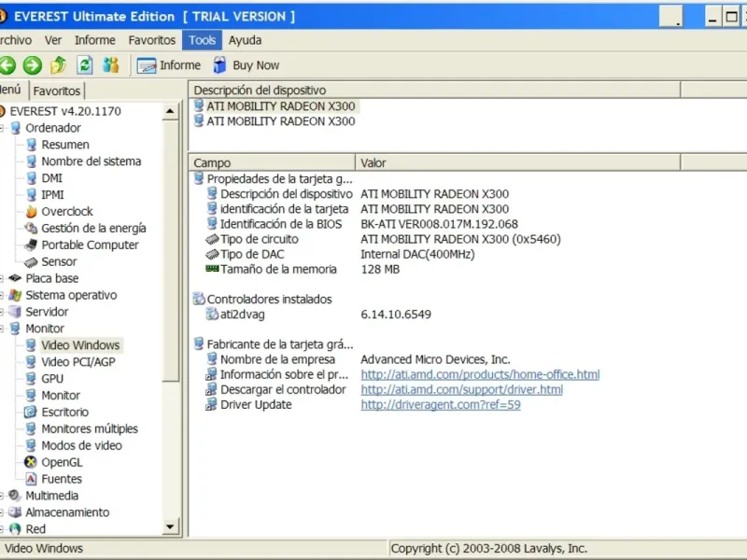Select the Multimedia node
This screenshot has width=747, height=560.
pos(43,496)
